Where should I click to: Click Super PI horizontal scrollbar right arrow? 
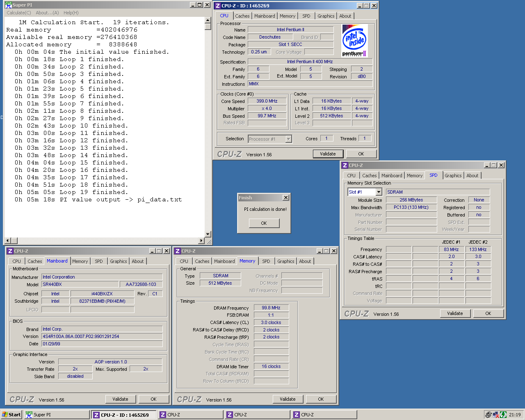pos(201,241)
